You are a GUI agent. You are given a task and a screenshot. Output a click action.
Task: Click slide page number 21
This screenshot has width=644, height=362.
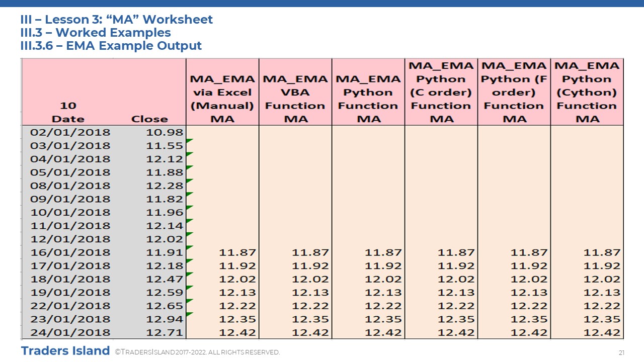(x=621, y=352)
